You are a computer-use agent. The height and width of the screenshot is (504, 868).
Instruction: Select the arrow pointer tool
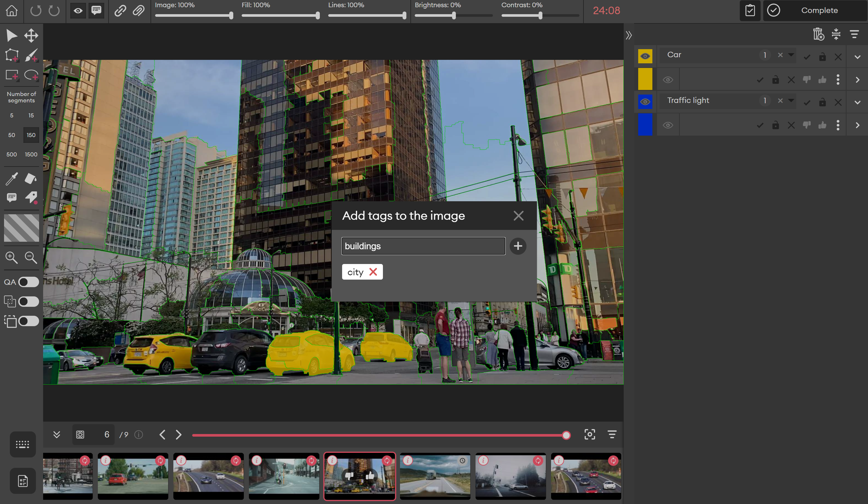coord(12,36)
